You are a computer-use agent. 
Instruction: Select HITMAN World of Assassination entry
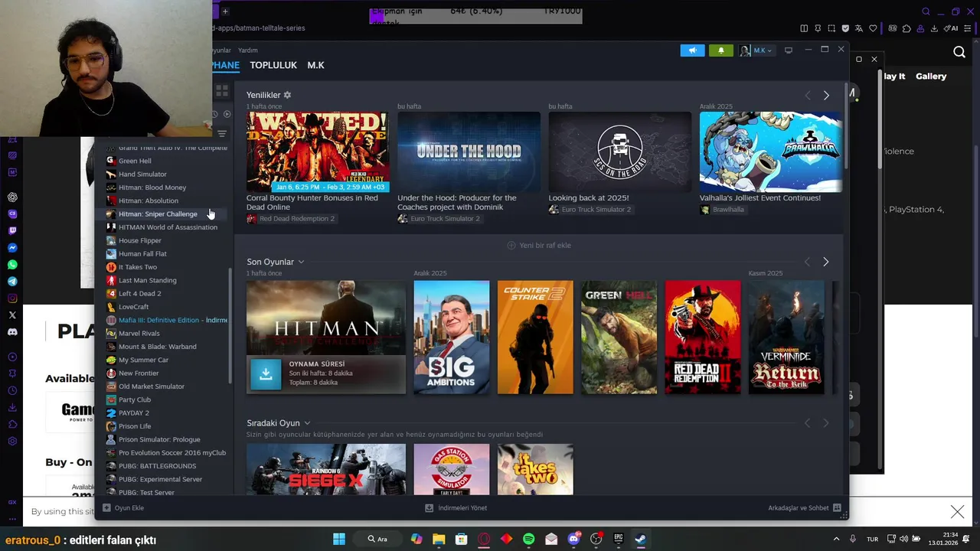(x=168, y=227)
